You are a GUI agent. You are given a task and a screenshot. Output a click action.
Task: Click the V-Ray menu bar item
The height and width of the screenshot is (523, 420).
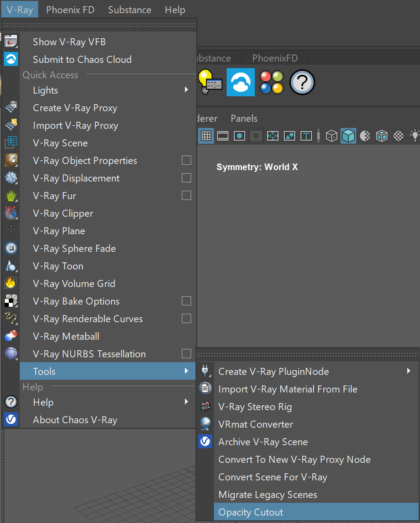click(x=20, y=9)
